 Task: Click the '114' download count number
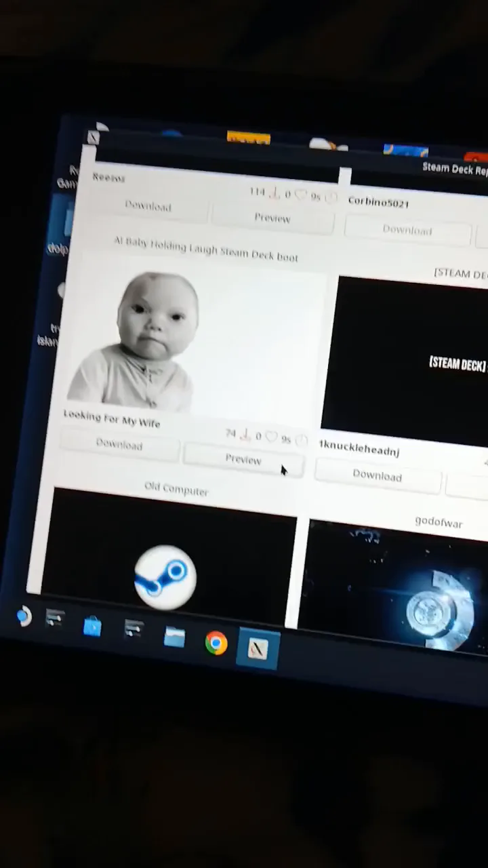(x=258, y=192)
